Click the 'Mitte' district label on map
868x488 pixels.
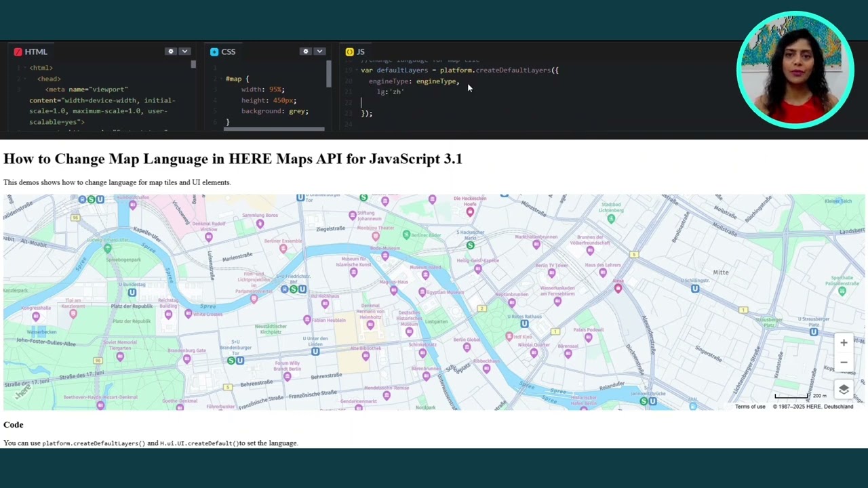(721, 272)
